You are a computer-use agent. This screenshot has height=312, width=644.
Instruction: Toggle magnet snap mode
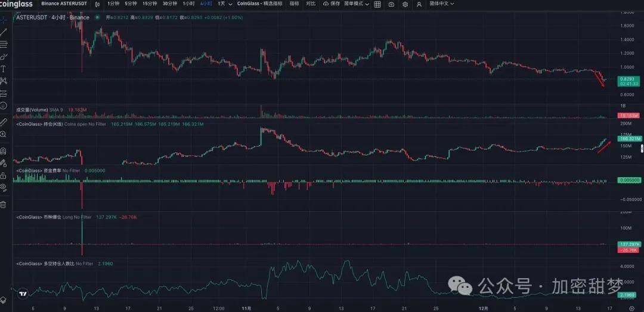4,152
